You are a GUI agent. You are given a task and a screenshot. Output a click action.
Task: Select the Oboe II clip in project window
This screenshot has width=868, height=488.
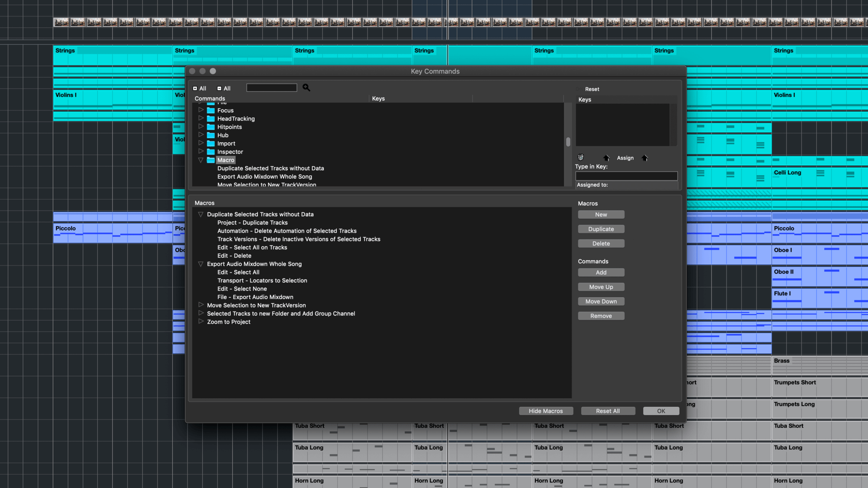click(820, 276)
